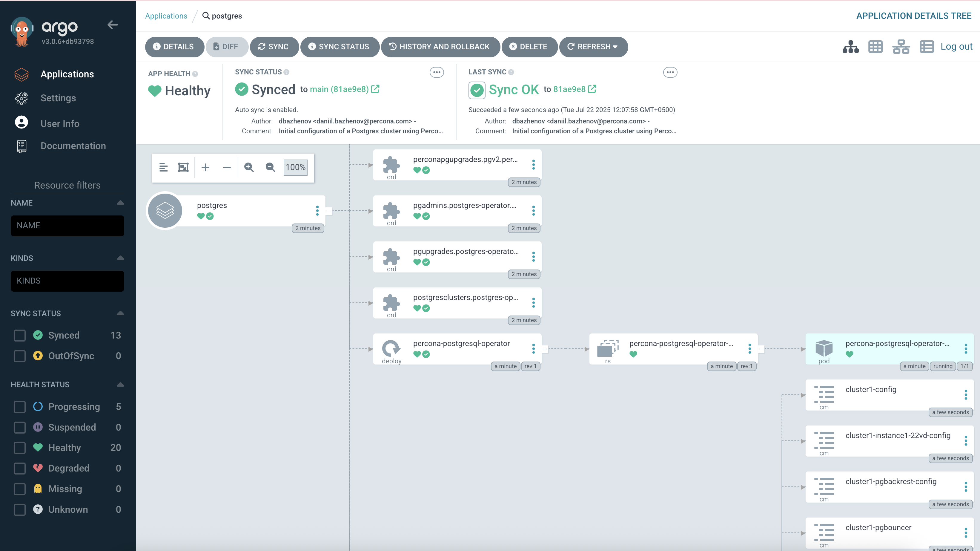Check the Degraded health filter

coord(19,468)
